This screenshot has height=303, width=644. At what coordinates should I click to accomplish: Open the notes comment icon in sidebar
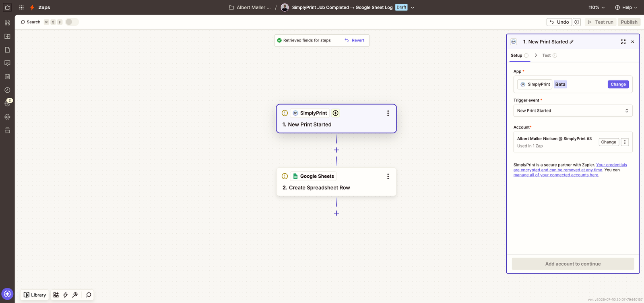[7, 63]
